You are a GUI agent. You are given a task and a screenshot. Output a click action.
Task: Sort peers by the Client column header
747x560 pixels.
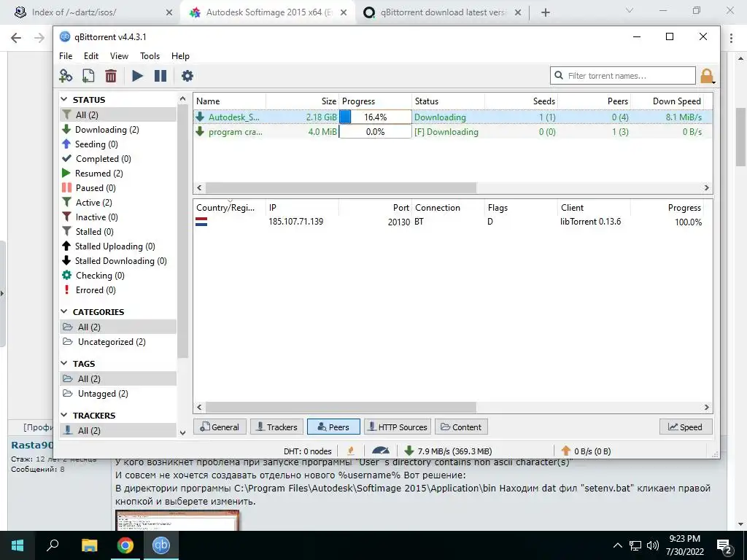pyautogui.click(x=594, y=208)
